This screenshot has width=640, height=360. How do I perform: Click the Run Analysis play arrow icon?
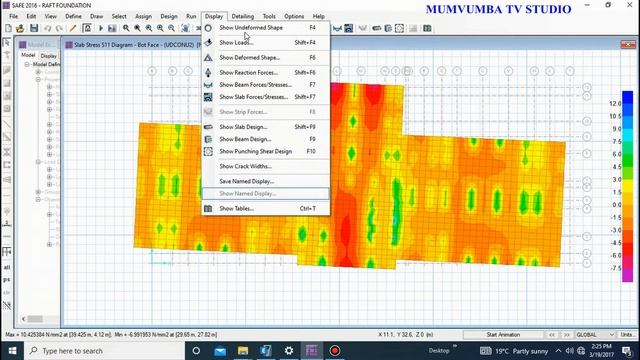[x=100, y=28]
